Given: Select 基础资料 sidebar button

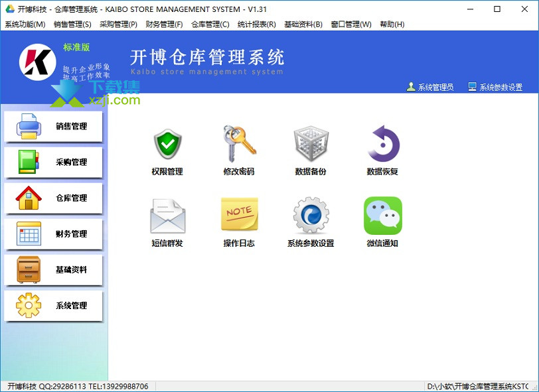Looking at the screenshot, I should [53, 270].
